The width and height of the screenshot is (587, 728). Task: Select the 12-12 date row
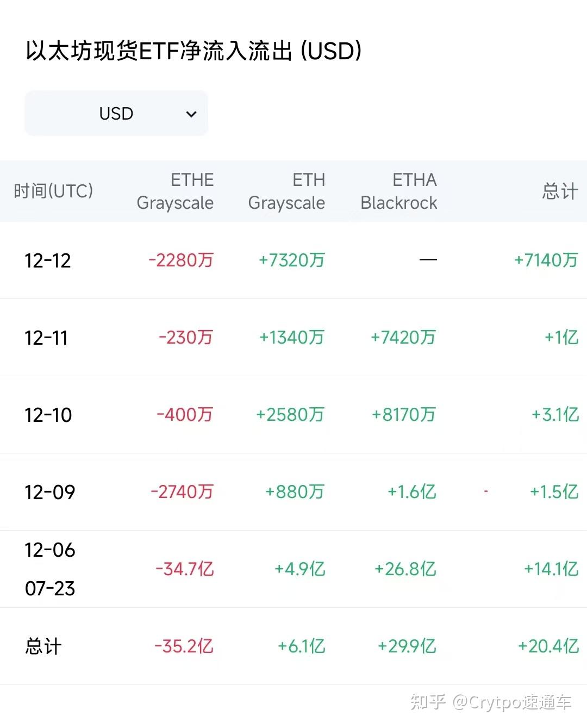coord(293,260)
